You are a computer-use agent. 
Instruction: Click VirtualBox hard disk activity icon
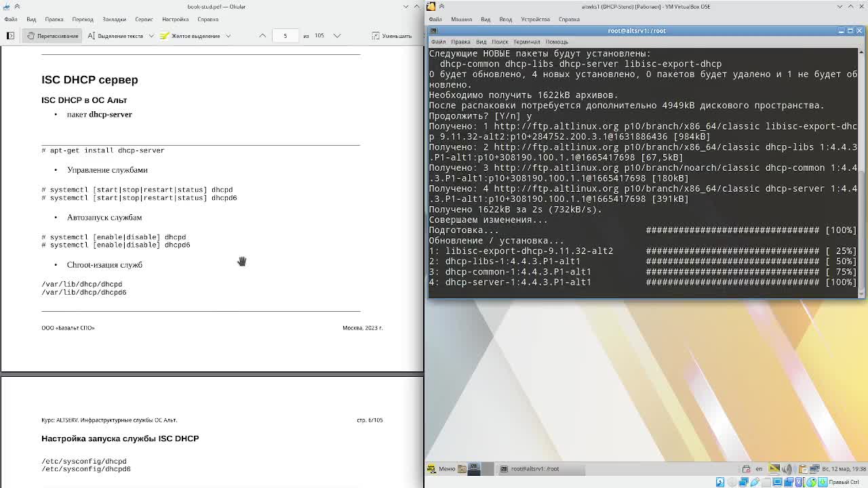(720, 482)
